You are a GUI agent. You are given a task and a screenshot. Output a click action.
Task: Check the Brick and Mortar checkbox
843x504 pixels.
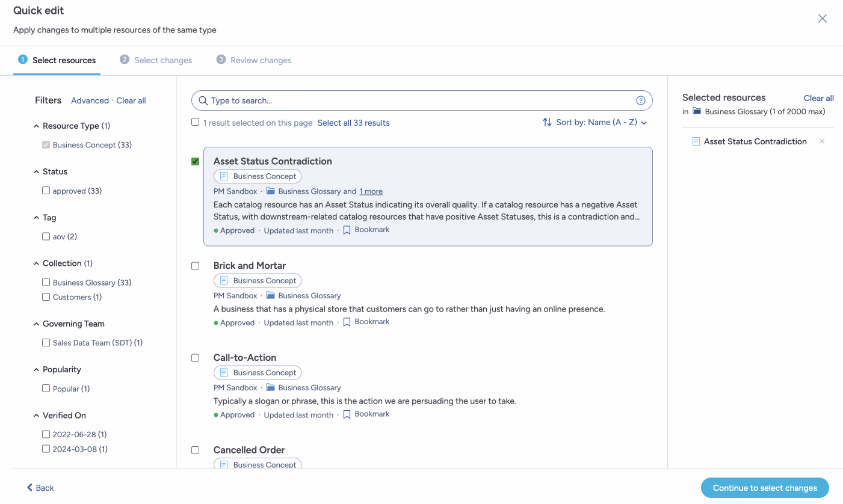(x=195, y=265)
